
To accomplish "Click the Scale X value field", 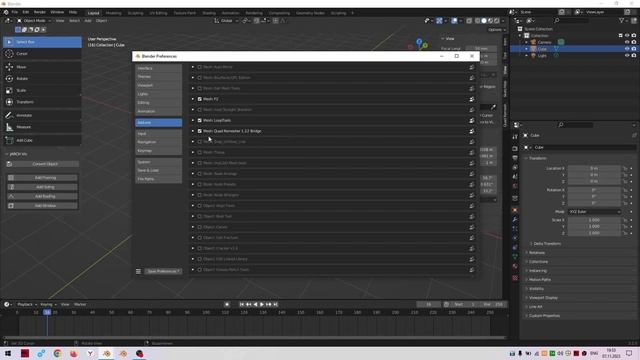I will (x=594, y=220).
